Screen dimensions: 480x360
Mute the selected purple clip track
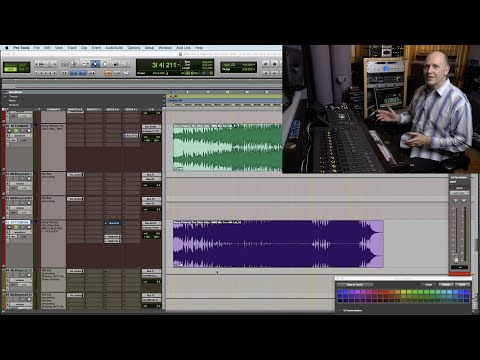click(29, 227)
